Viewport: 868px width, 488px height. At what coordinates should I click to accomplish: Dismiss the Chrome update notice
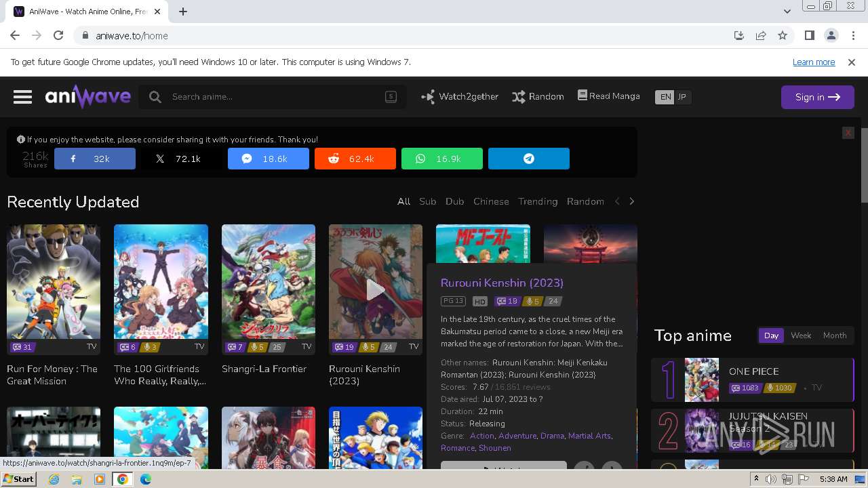[852, 62]
